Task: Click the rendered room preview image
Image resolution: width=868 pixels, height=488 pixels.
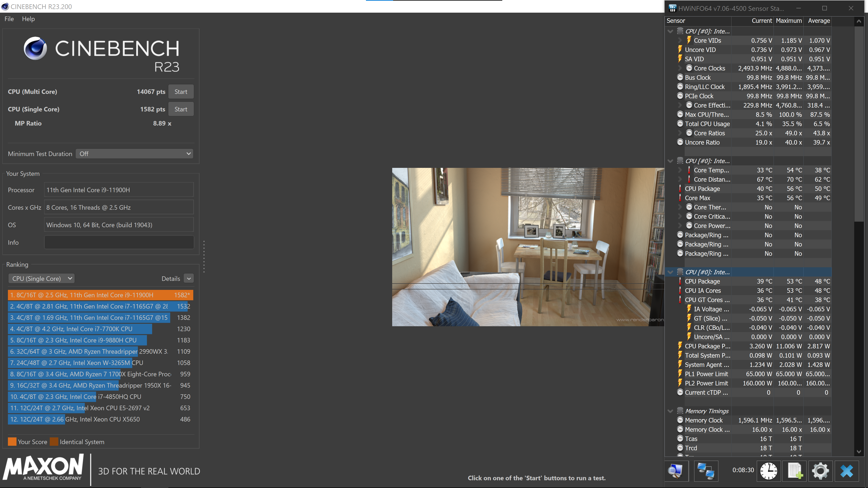Action: pos(528,247)
